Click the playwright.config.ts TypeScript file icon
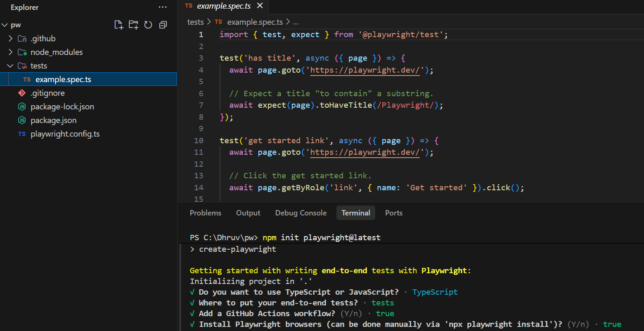The height and width of the screenshot is (331, 644). pos(22,134)
